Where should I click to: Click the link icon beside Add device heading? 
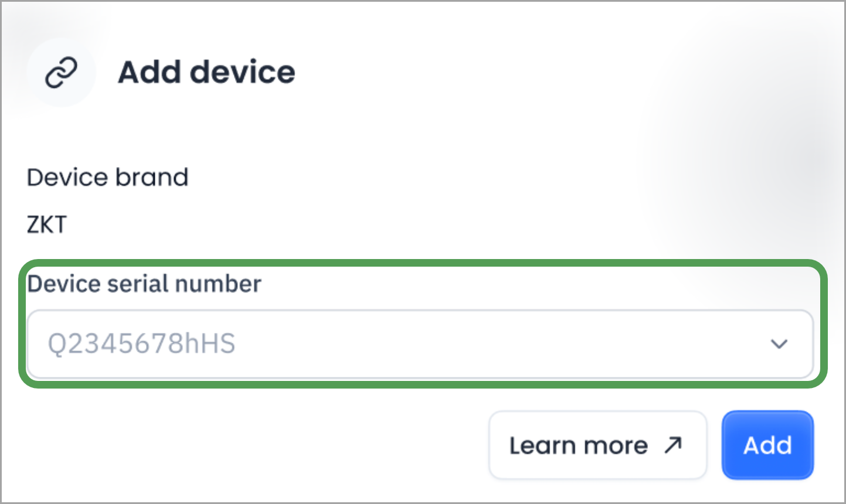[60, 71]
